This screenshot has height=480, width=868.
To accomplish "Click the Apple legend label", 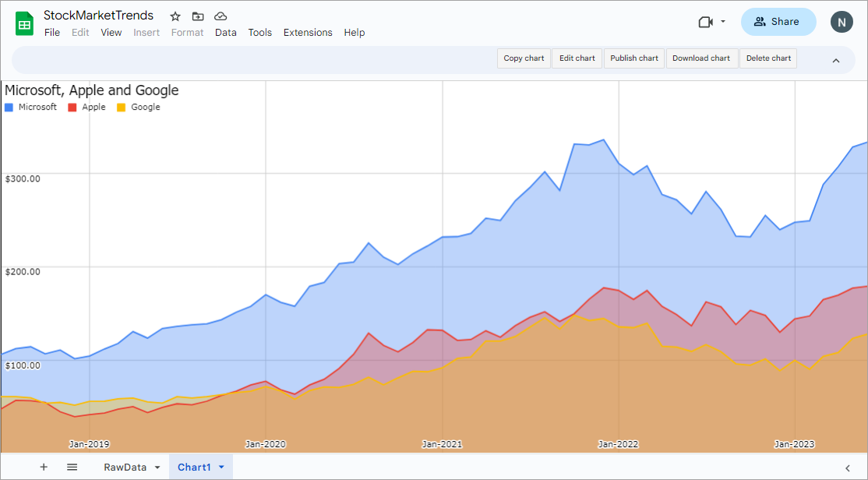I will click(94, 107).
